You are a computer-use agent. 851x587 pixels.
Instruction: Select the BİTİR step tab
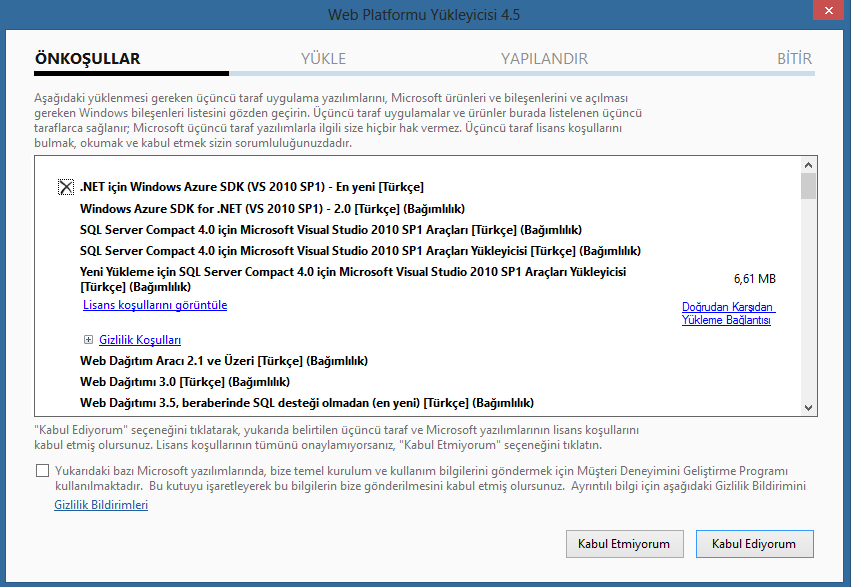(x=795, y=59)
